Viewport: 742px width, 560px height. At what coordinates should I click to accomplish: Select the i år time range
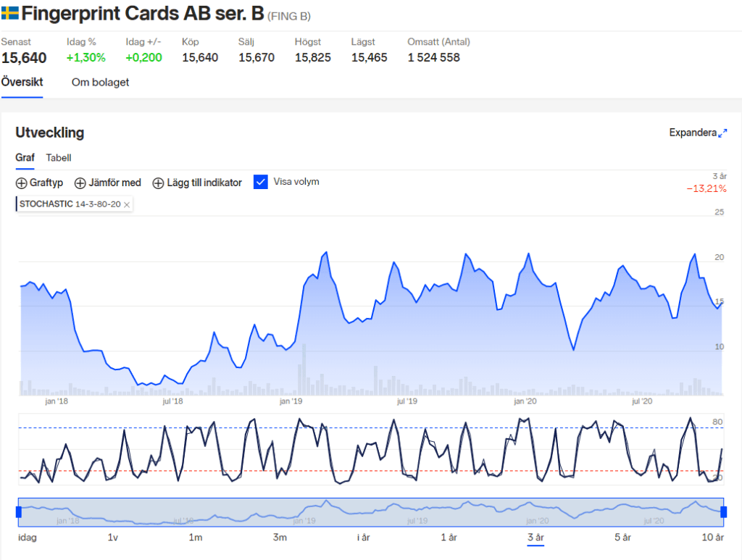click(363, 538)
